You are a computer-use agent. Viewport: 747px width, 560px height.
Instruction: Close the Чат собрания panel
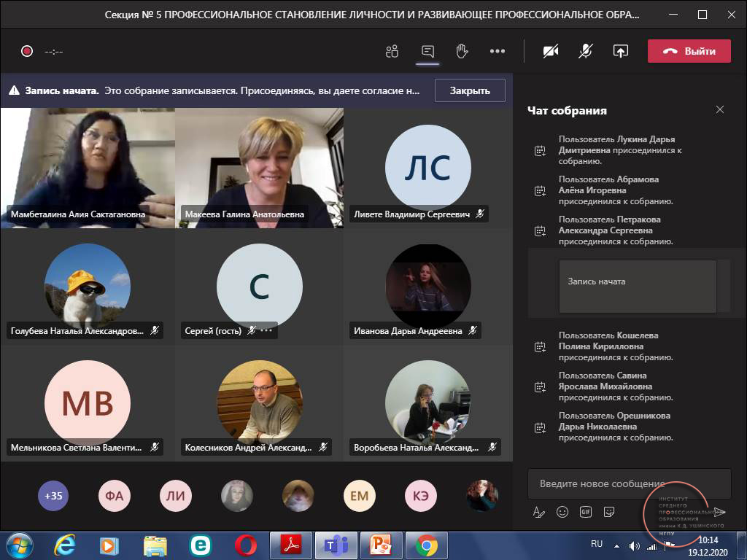coord(720,110)
